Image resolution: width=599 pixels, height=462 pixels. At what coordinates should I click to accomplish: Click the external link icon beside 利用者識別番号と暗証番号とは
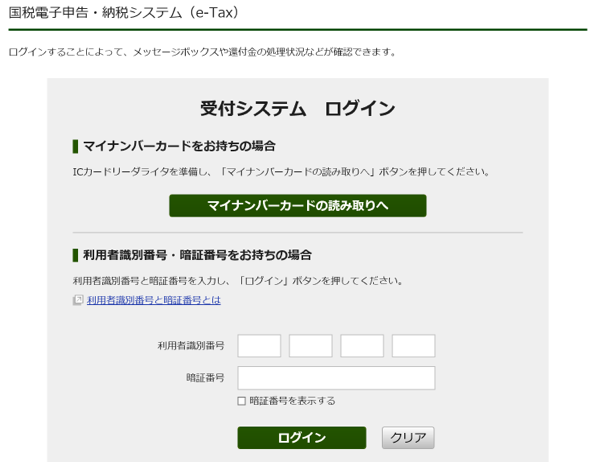click(x=78, y=300)
